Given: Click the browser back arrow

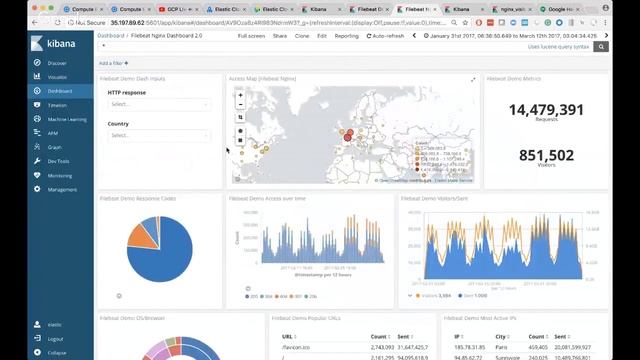Looking at the screenshot, I should click(x=35, y=23).
